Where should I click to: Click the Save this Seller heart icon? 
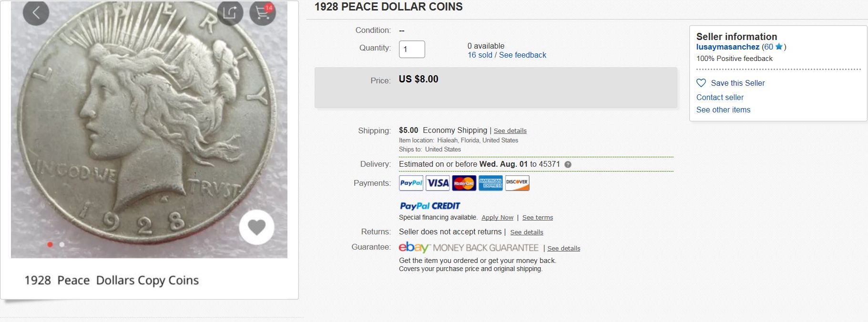click(701, 83)
